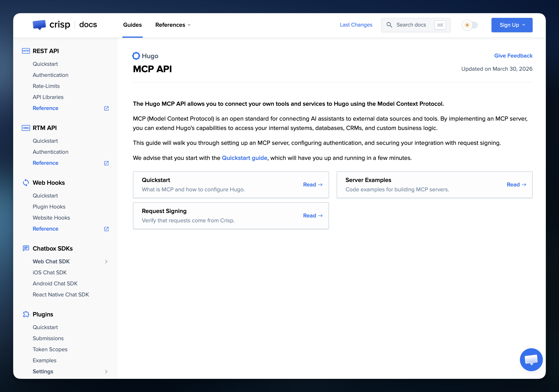Open REST API Reference via its external-link icon
The height and width of the screenshot is (392, 559).
coord(106,108)
